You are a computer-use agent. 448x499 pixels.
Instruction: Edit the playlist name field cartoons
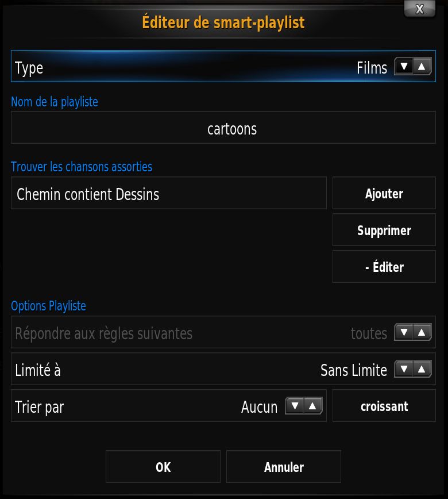(x=223, y=128)
